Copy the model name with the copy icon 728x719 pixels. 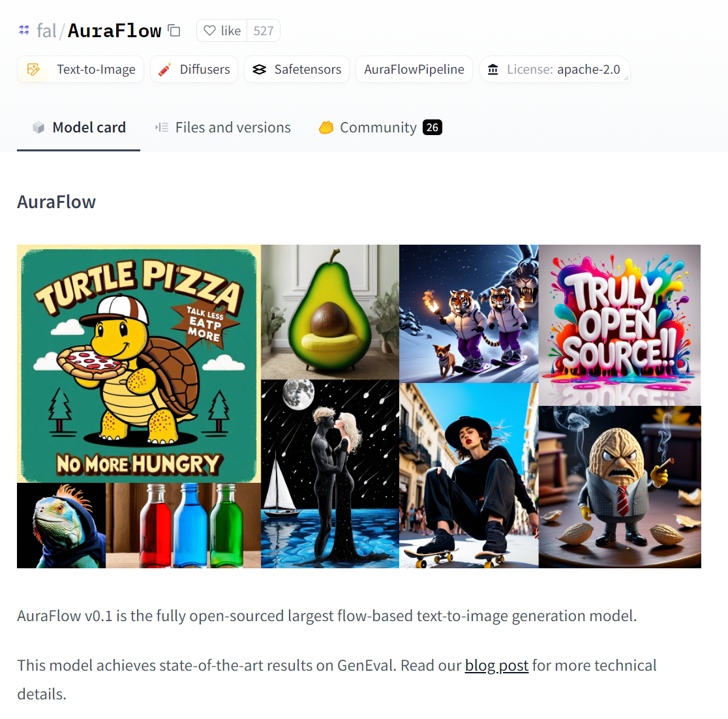coord(174,31)
